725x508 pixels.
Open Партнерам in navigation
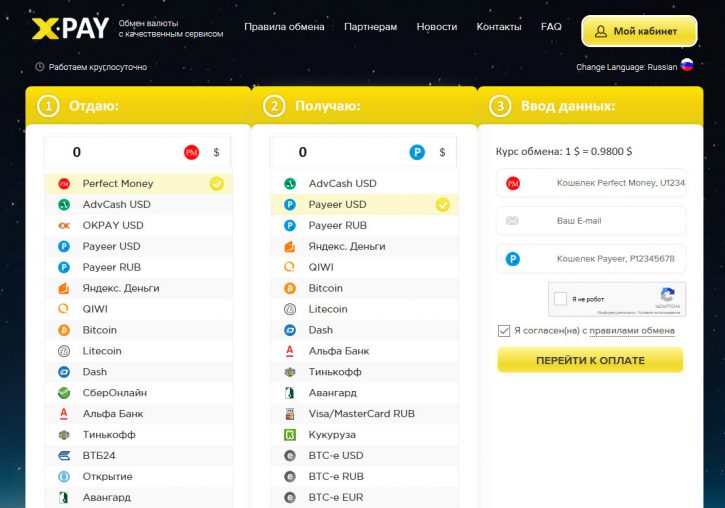[370, 27]
